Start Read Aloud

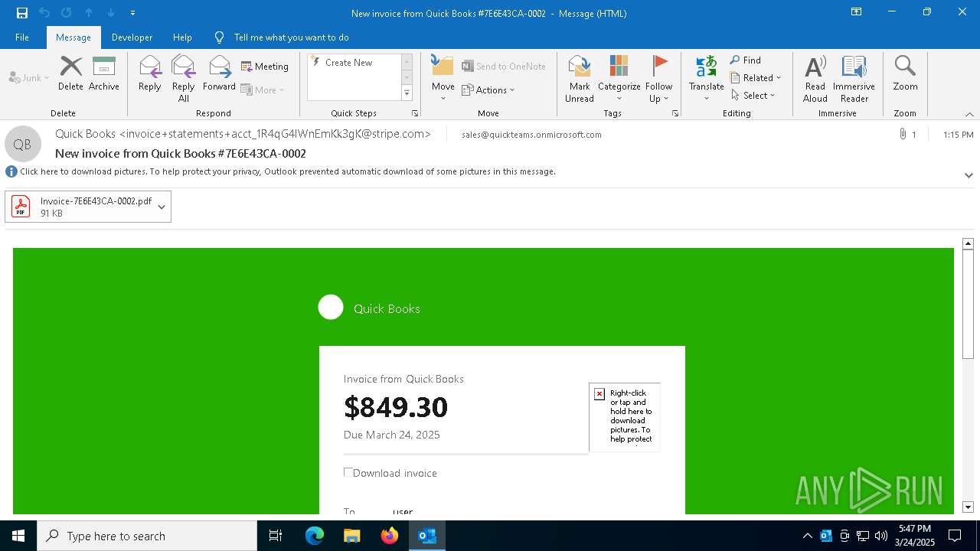coord(815,78)
